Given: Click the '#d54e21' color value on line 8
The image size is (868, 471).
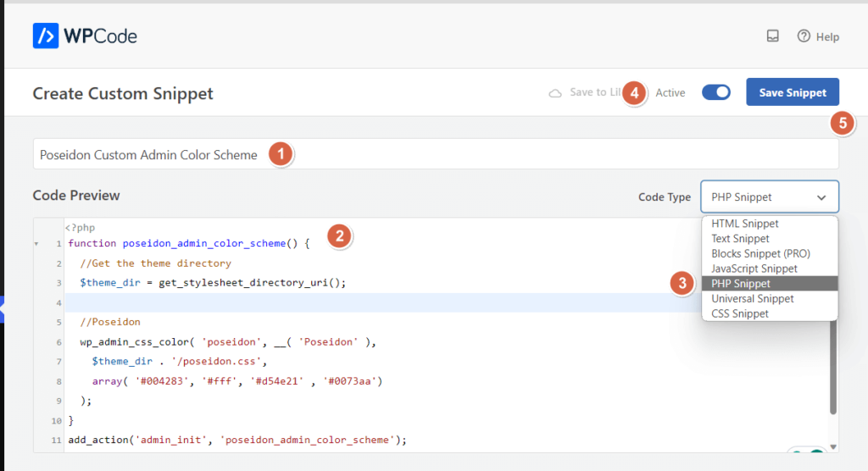Looking at the screenshot, I should (277, 381).
